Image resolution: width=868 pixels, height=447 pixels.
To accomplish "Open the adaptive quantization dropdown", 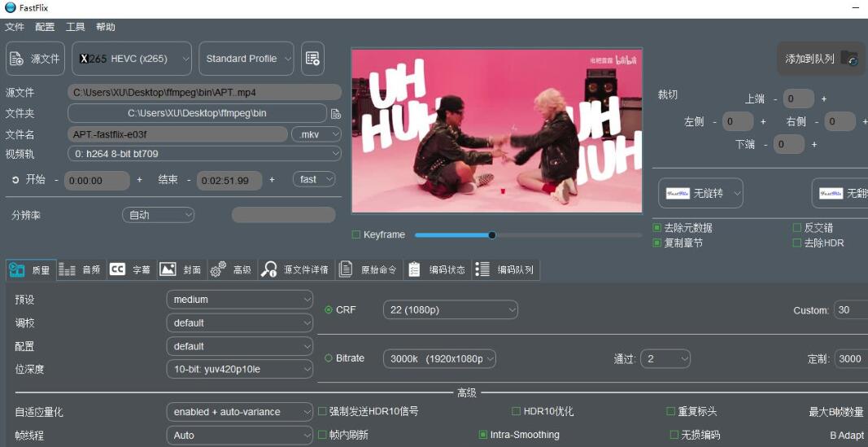I will pyautogui.click(x=240, y=412).
